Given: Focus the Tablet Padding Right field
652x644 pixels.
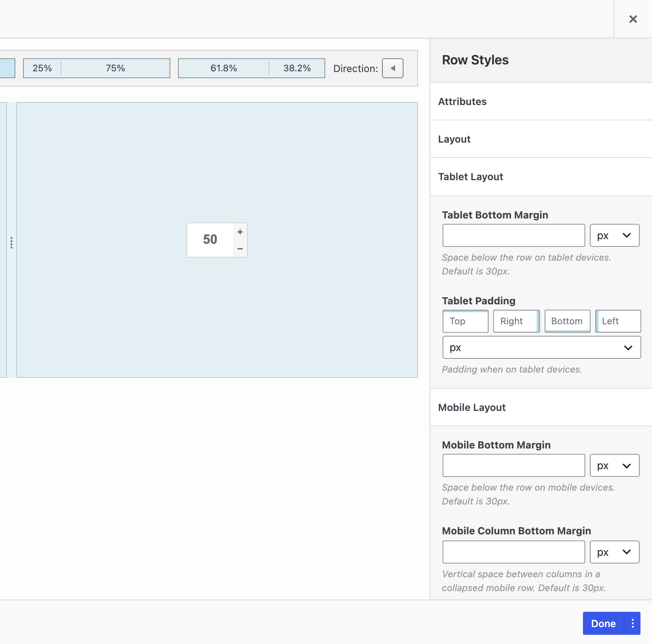Looking at the screenshot, I should [516, 321].
